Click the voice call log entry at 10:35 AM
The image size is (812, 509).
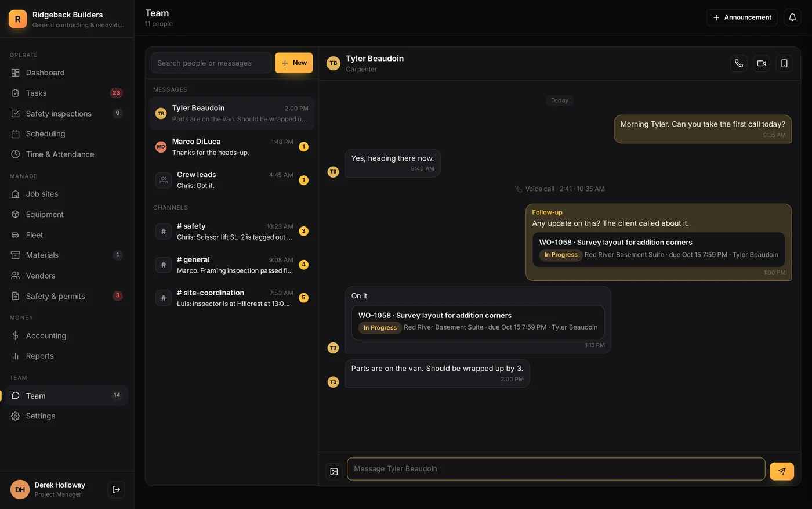pos(560,189)
